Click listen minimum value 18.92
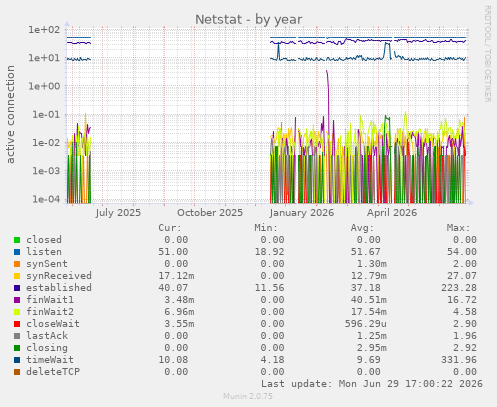Viewport: 497px width, 407px height. pos(269,252)
